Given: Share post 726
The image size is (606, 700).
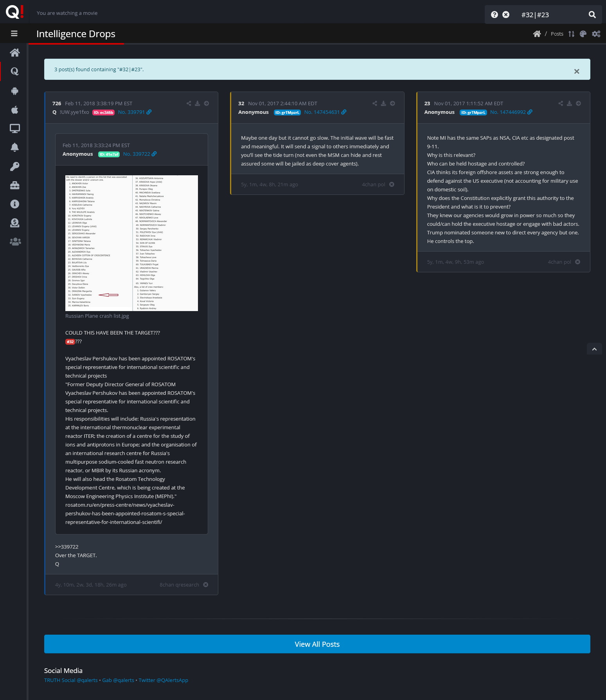Looking at the screenshot, I should [189, 103].
